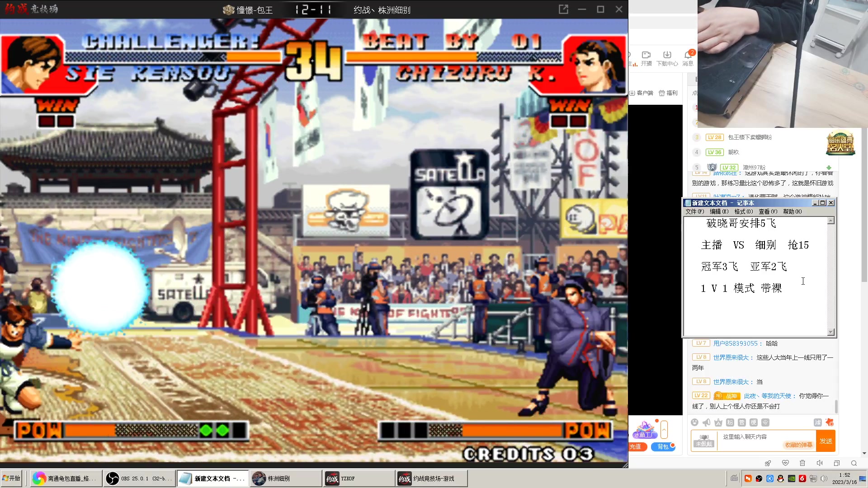868x488 pixels.
Task: Click the search magnifier icon in bottom toolbar
Action: point(854,463)
